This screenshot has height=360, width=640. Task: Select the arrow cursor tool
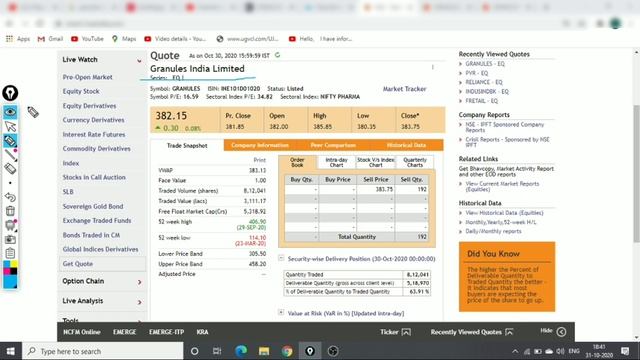pyautogui.click(x=10, y=127)
